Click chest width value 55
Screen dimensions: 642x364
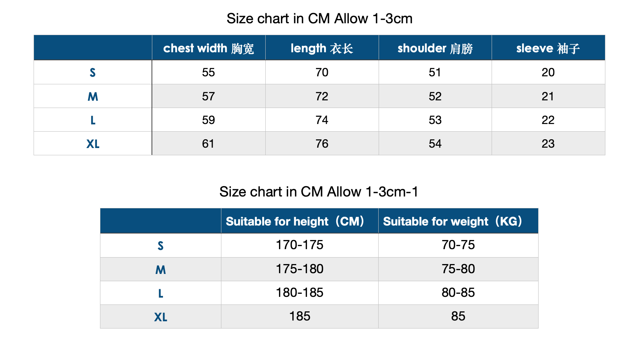(x=208, y=72)
